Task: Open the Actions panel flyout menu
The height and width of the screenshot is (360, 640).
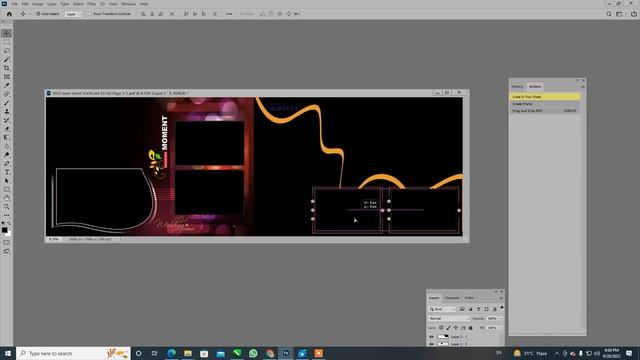Action: 582,87
